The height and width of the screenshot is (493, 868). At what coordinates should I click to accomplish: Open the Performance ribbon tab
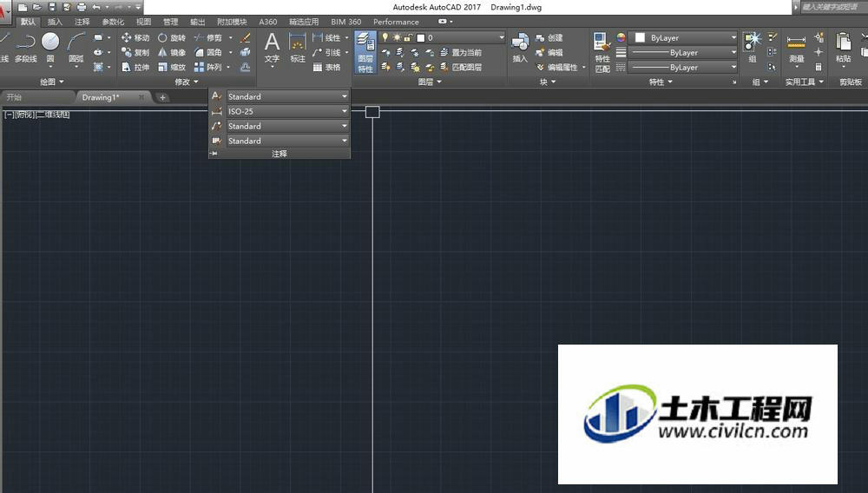[x=396, y=22]
